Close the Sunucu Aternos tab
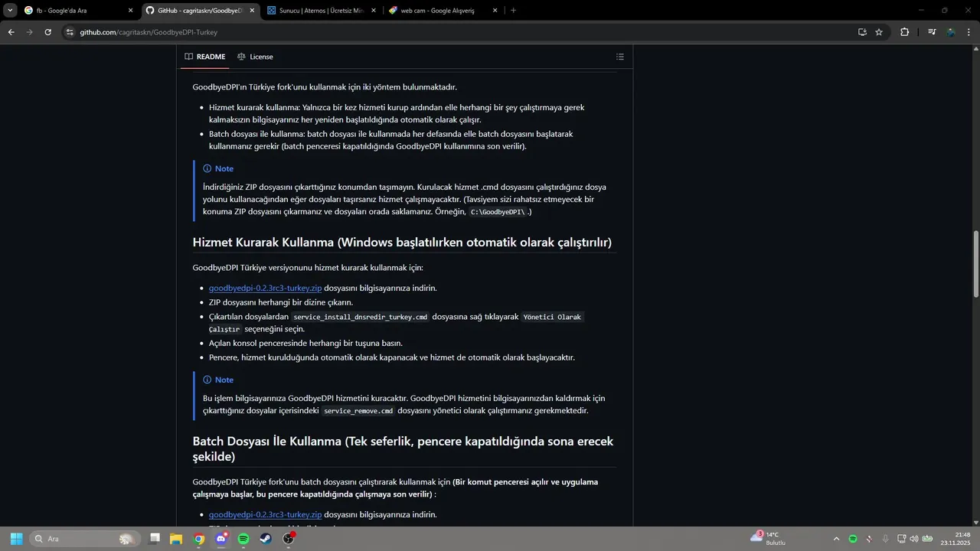This screenshot has width=980, height=551. pyautogui.click(x=374, y=11)
